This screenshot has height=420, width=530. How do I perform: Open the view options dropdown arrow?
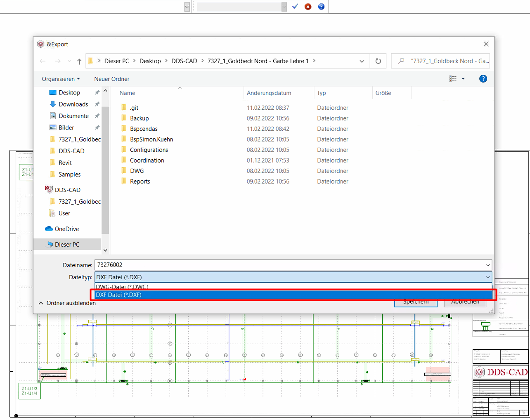click(463, 79)
